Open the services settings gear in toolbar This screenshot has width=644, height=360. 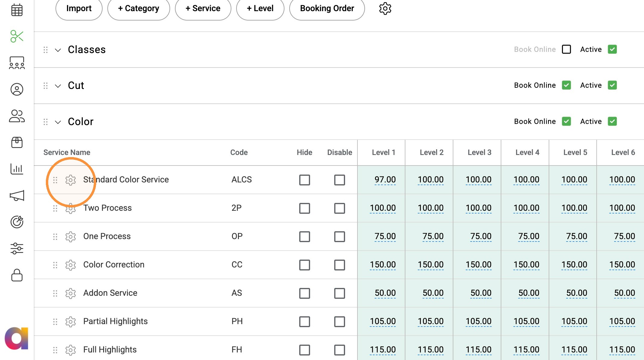pos(385,8)
